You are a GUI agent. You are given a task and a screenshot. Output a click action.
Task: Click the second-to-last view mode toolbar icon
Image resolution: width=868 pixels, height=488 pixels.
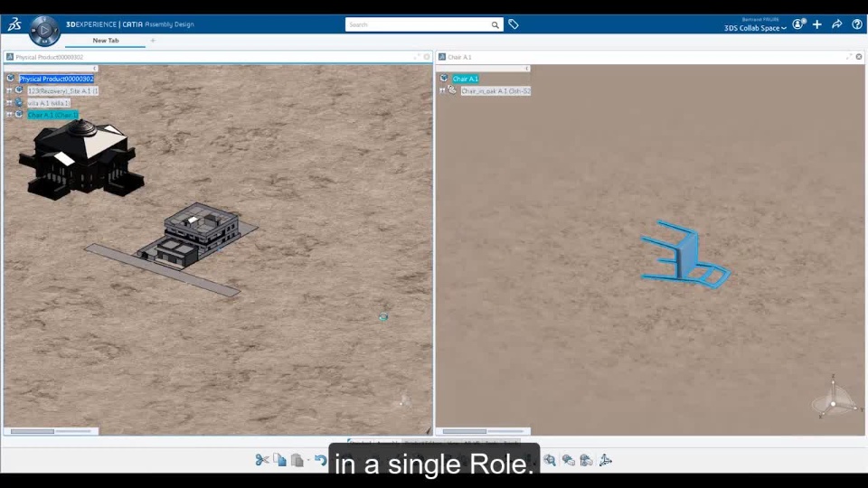(586, 460)
